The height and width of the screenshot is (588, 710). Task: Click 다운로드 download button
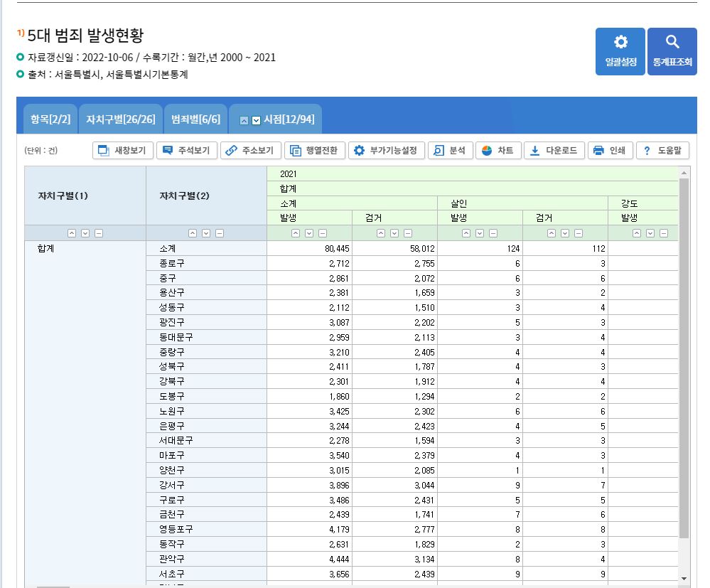[x=554, y=151]
